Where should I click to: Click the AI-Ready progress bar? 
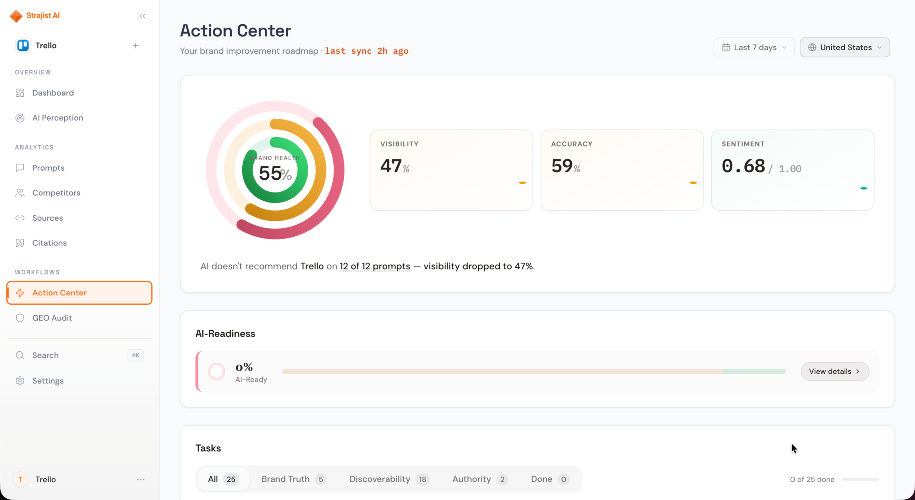534,371
